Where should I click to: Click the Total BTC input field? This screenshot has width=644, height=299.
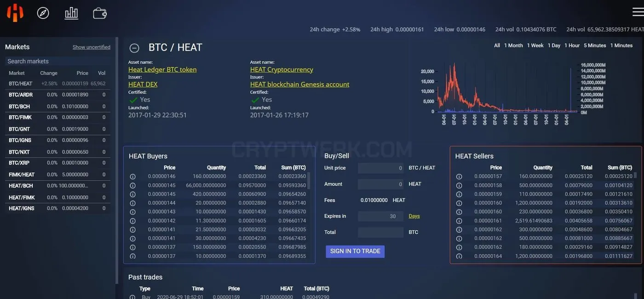(x=380, y=232)
